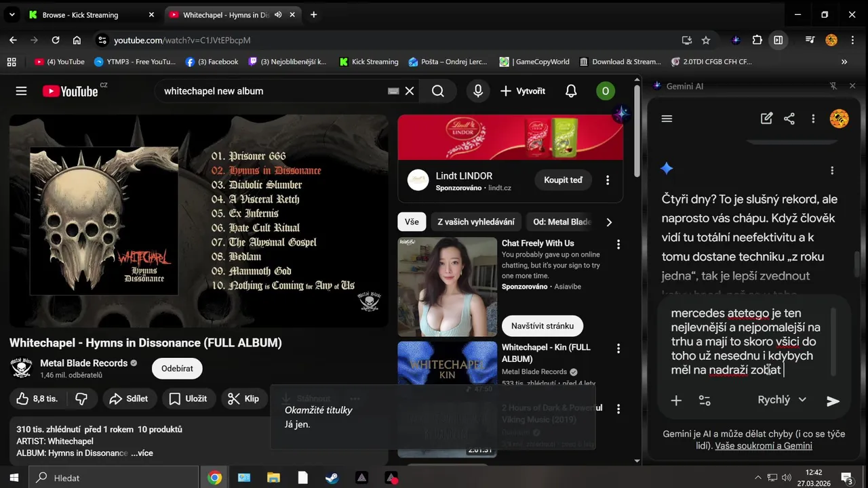Start voice search with the microphone
Screen dimensions: 868x488
[x=478, y=91]
